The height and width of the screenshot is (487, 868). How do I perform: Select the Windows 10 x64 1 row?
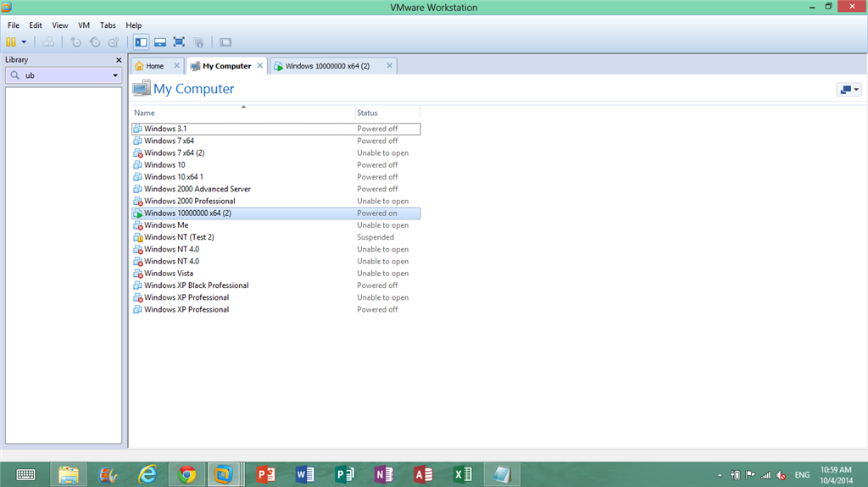point(276,177)
